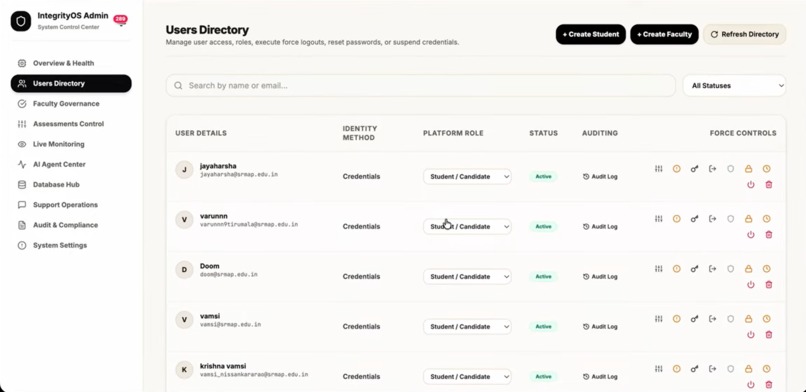Open varunnn's platform role dropdown
The height and width of the screenshot is (392, 806).
(467, 226)
